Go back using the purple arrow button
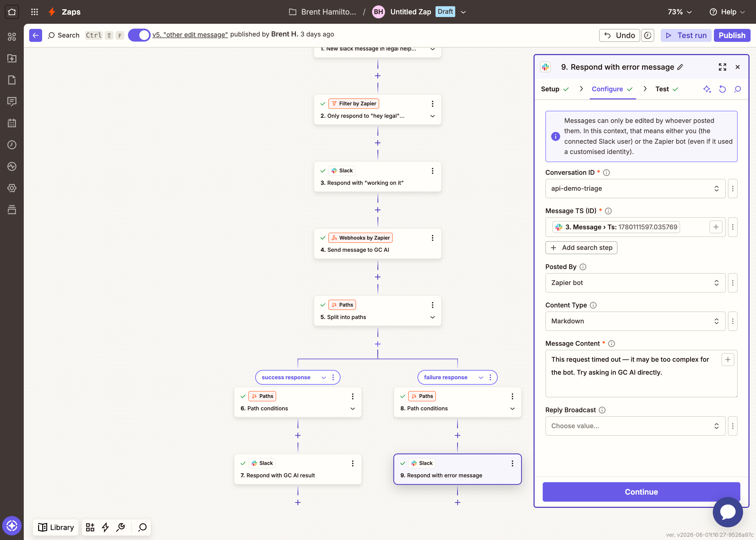The width and height of the screenshot is (756, 540). point(36,35)
